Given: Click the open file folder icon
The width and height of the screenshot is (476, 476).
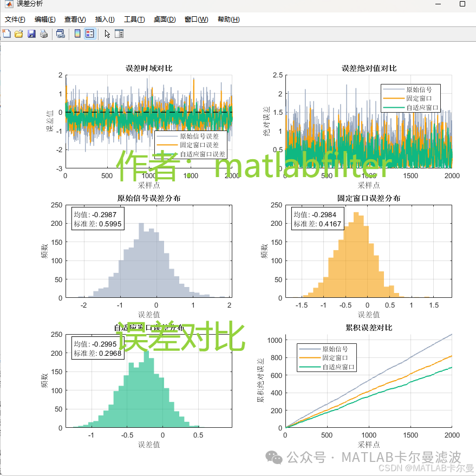Looking at the screenshot, I should (19, 34).
